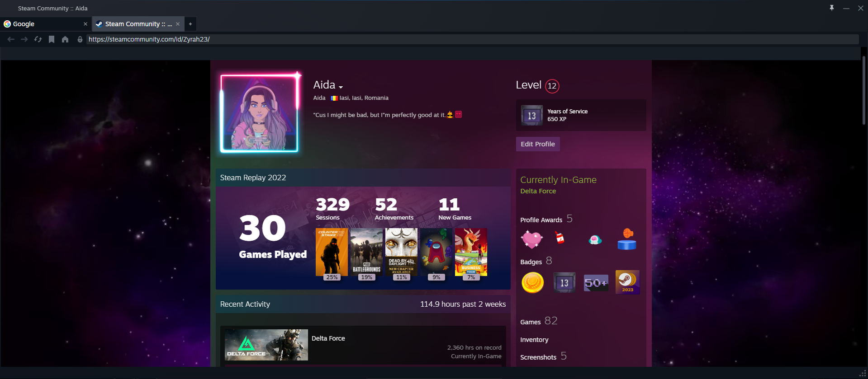Viewport: 868px width, 379px height.
Task: Open the Badges link
Action: coord(531,262)
